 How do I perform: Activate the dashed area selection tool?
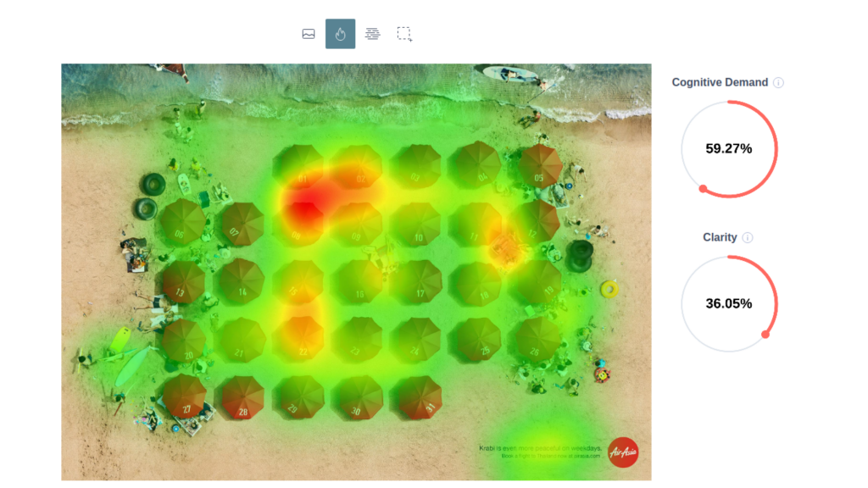tap(404, 34)
